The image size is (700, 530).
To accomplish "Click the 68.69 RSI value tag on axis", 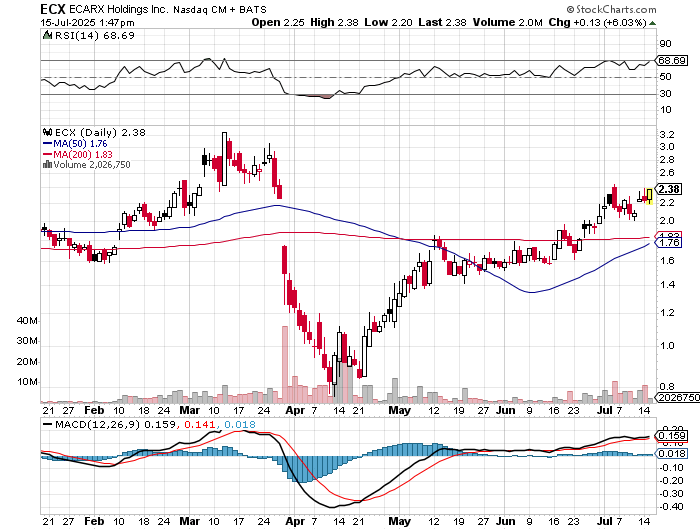I will 672,60.
